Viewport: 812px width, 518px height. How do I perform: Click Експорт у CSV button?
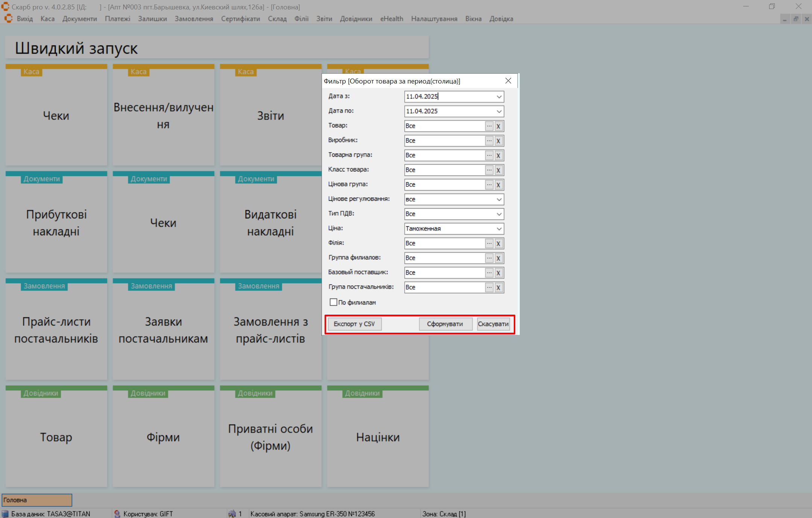pos(354,324)
